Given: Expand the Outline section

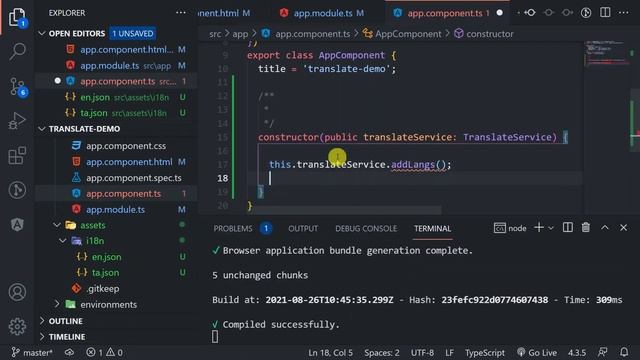Looking at the screenshot, I should pos(42,321).
